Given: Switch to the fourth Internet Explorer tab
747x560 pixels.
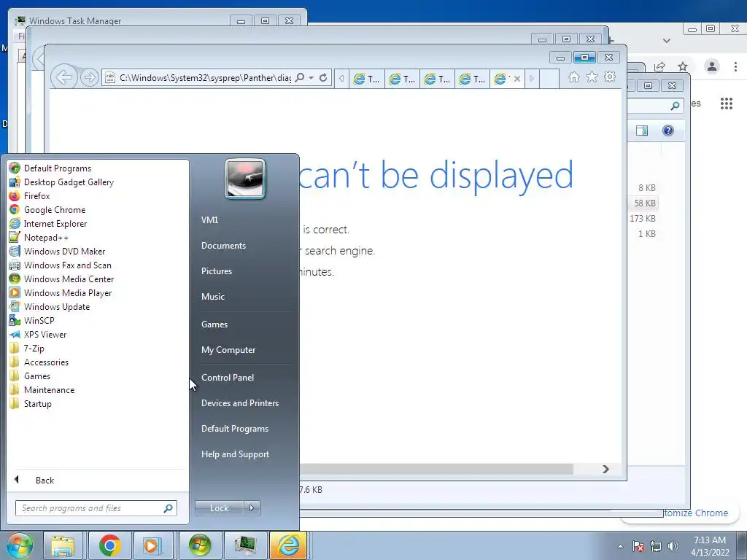Looking at the screenshot, I should [472, 79].
